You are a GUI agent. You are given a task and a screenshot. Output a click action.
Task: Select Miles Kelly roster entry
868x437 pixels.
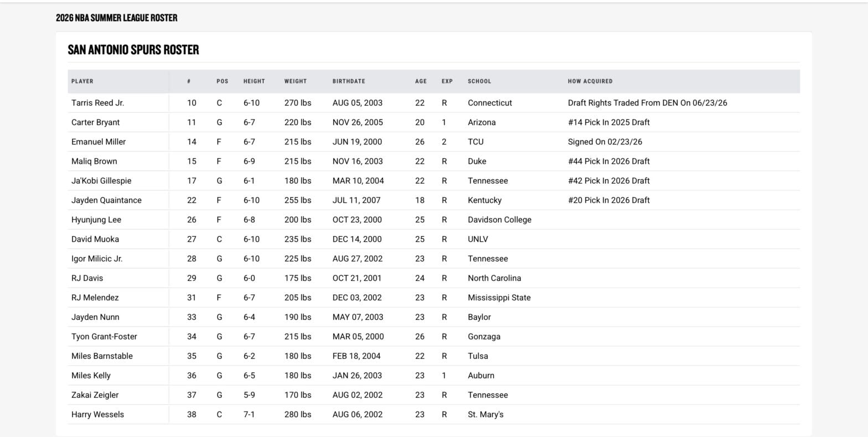point(91,376)
